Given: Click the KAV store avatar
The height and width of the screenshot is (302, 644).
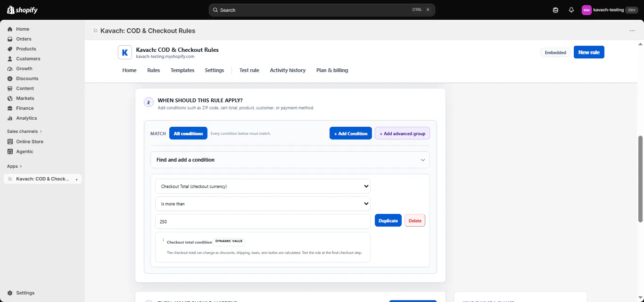Looking at the screenshot, I should [586, 10].
